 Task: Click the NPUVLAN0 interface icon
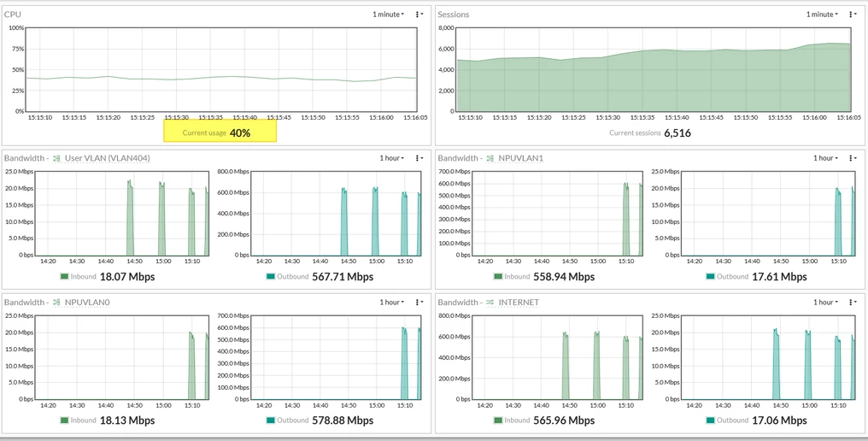click(x=56, y=303)
